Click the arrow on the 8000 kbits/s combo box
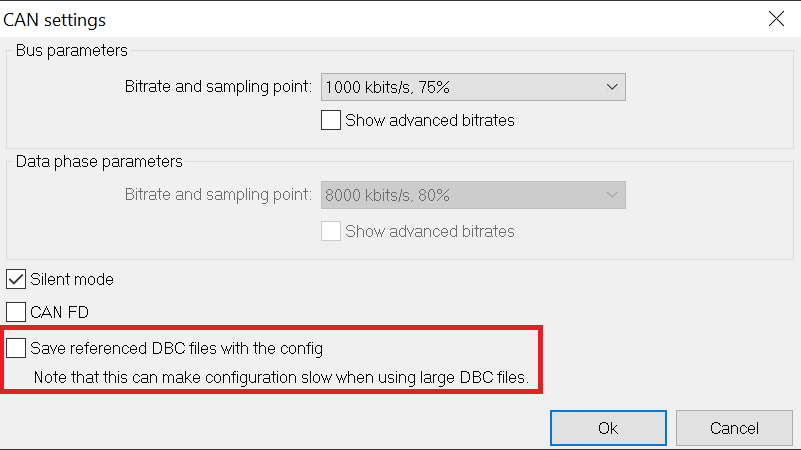This screenshot has height=450, width=801. (x=613, y=195)
